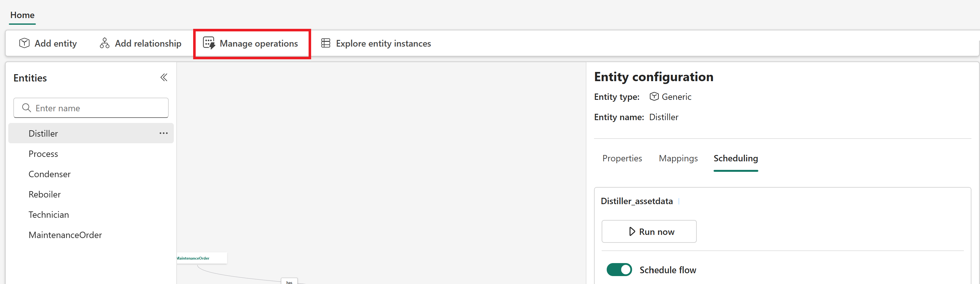Click the Add relationship nodes icon
This screenshot has width=980, height=284.
[x=105, y=43]
